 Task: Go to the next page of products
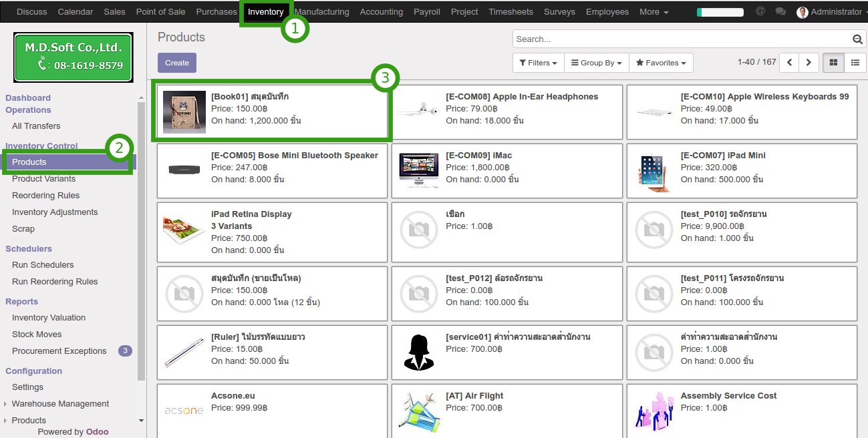point(809,63)
